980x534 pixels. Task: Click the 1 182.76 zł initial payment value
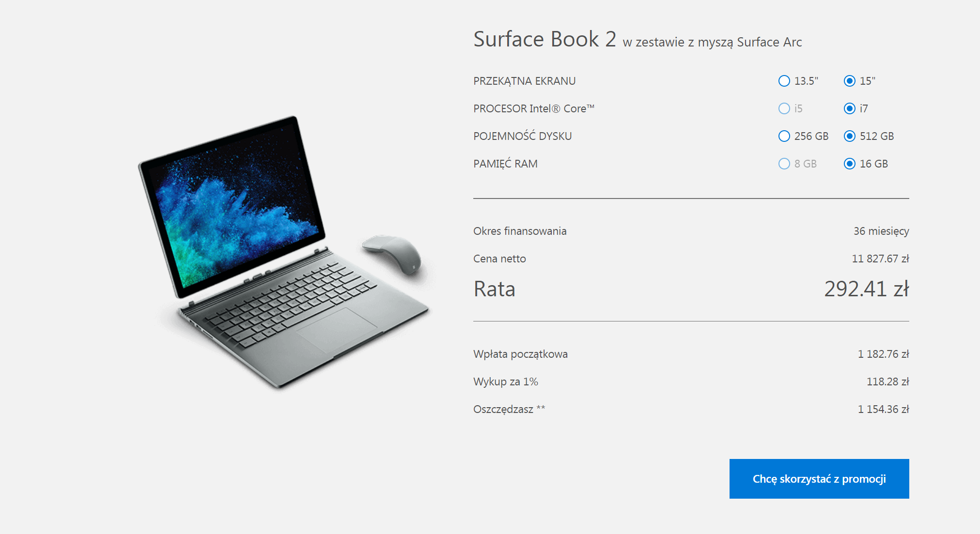(883, 354)
